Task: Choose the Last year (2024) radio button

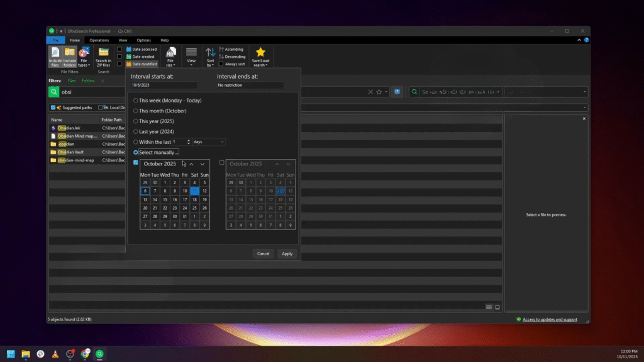Action: tap(136, 131)
